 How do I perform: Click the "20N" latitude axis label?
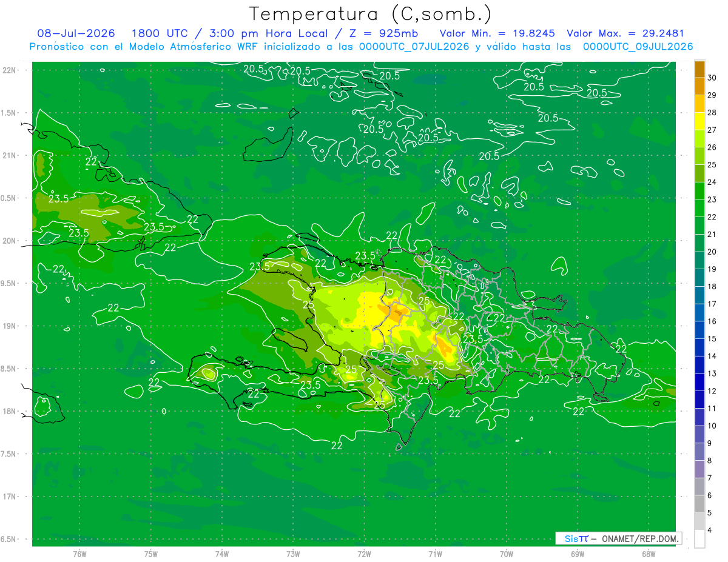point(9,241)
